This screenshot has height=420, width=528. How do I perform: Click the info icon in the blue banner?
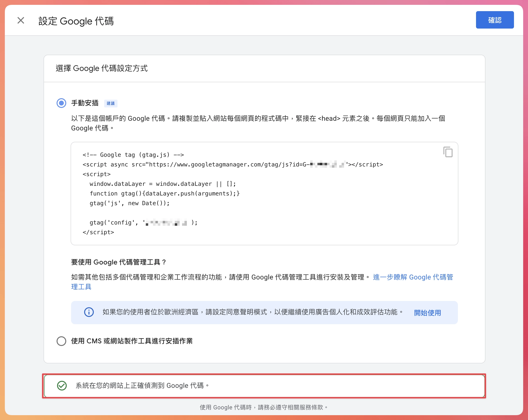pyautogui.click(x=89, y=312)
